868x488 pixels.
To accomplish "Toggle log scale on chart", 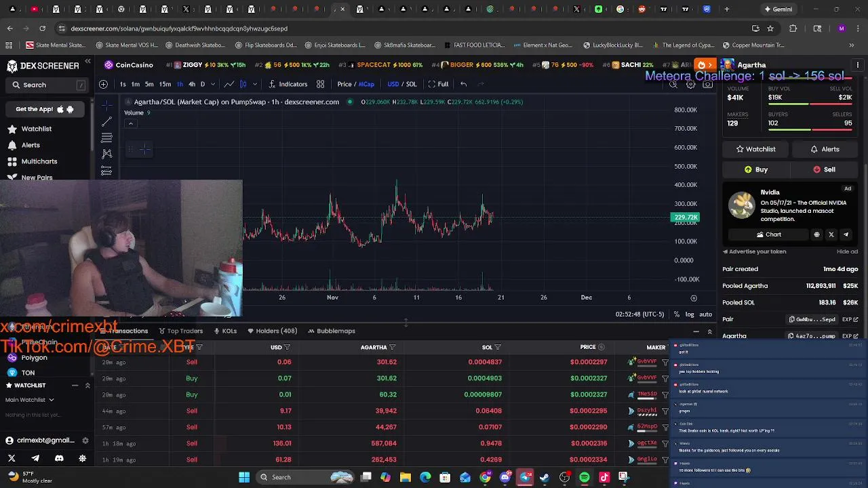I will [690, 314].
